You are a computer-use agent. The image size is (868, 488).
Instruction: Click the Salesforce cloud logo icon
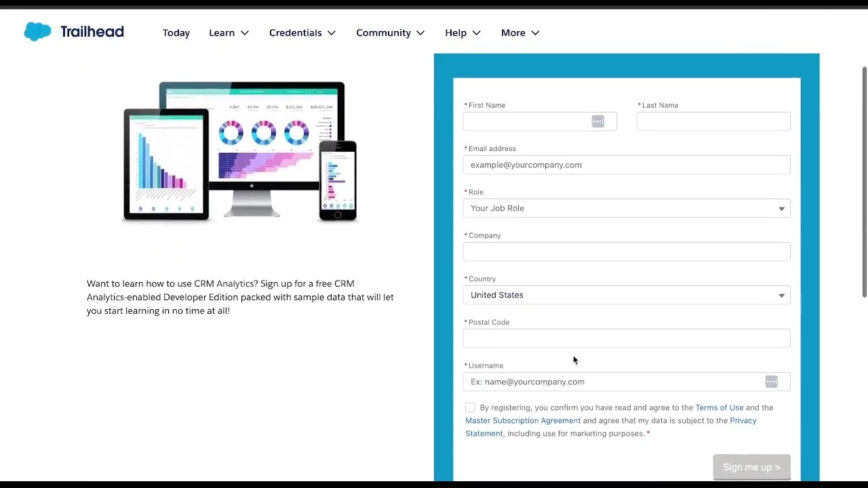point(37,32)
